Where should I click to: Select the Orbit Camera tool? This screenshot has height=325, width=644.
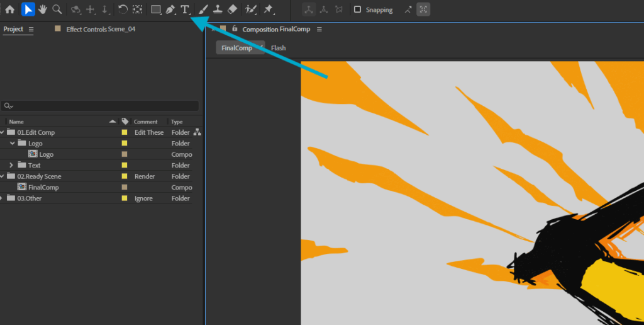click(x=75, y=9)
